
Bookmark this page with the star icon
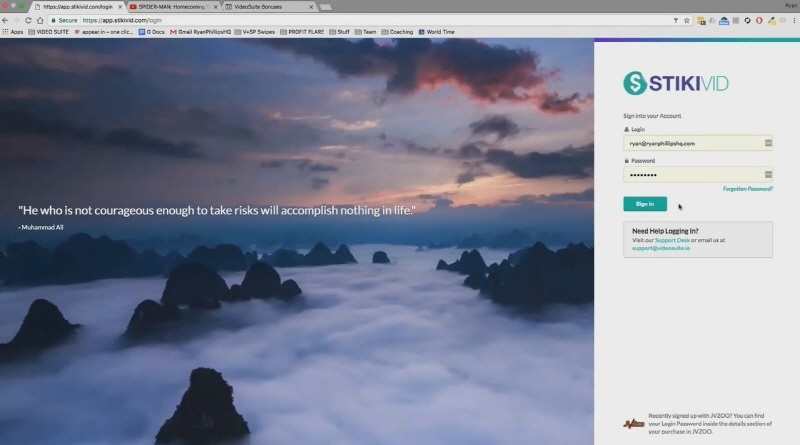click(687, 20)
